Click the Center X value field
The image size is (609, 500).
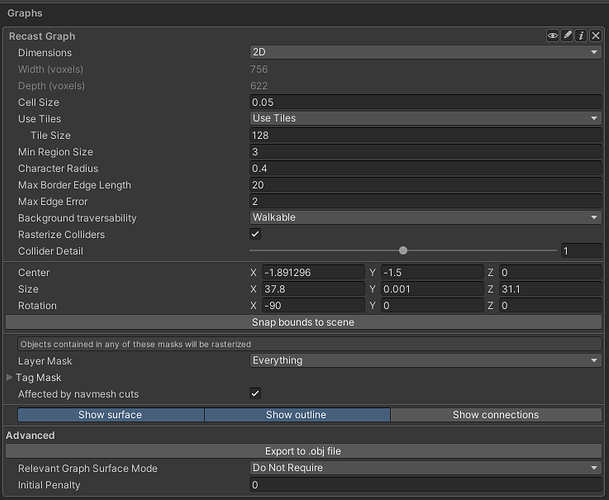[x=313, y=272]
